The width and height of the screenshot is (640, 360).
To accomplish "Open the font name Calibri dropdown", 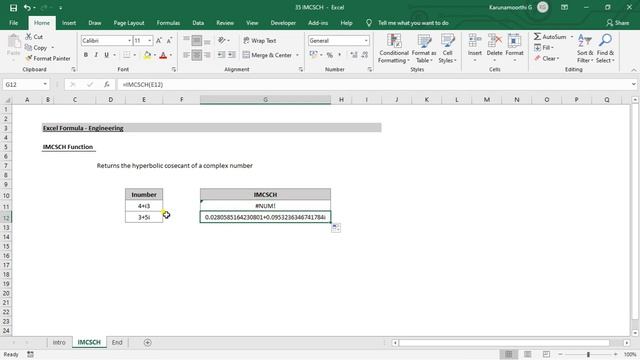I will point(129,40).
